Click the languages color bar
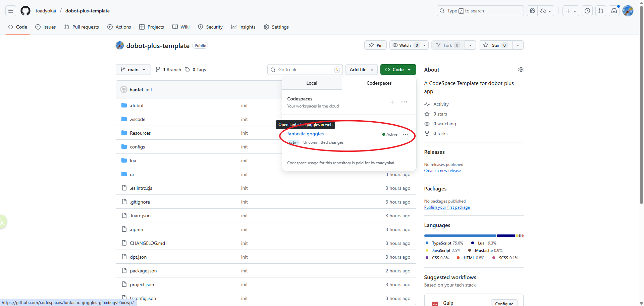Image resolution: width=644 pixels, height=306 pixels. click(x=473, y=236)
